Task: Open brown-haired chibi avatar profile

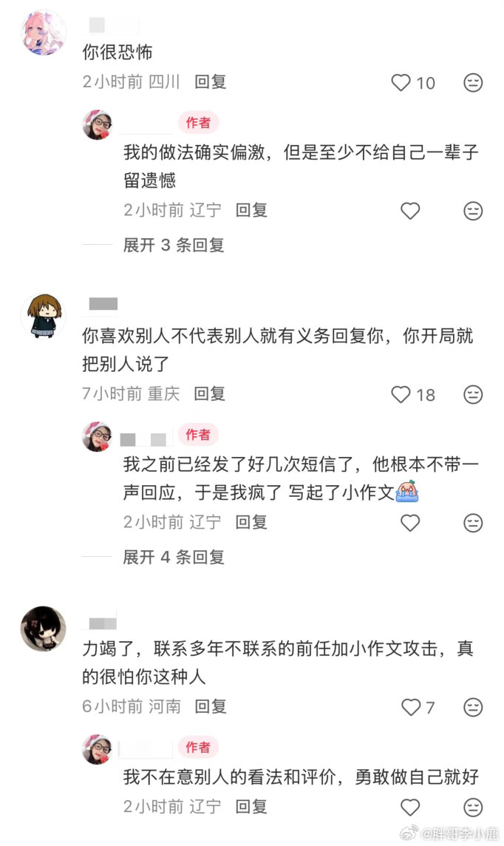Action: coord(43,317)
